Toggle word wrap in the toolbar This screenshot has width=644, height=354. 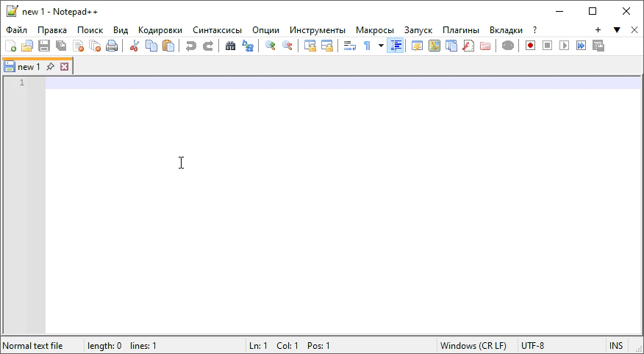click(350, 46)
